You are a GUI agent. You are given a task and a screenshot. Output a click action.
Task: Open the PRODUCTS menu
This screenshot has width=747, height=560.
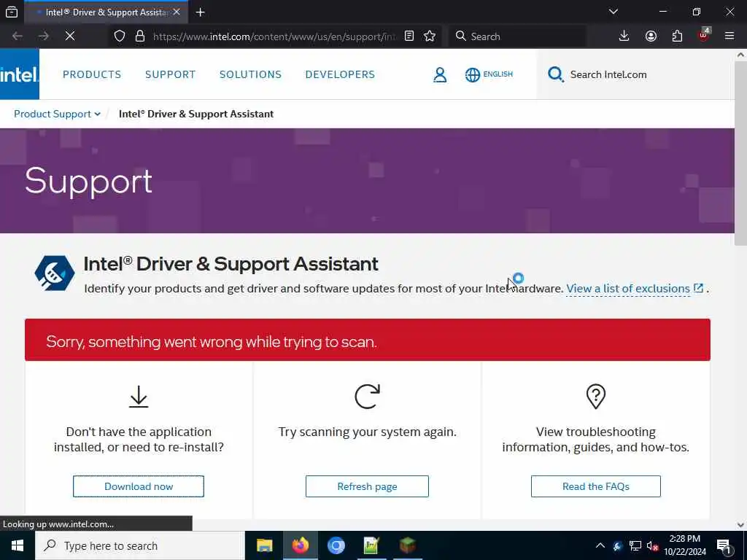coord(92,75)
